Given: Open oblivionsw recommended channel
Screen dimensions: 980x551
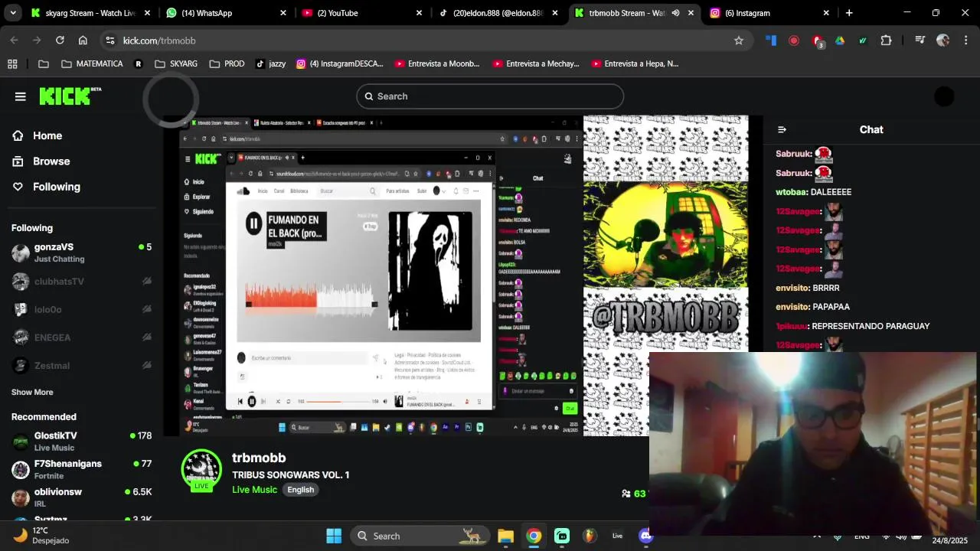Looking at the screenshot, I should tap(81, 497).
